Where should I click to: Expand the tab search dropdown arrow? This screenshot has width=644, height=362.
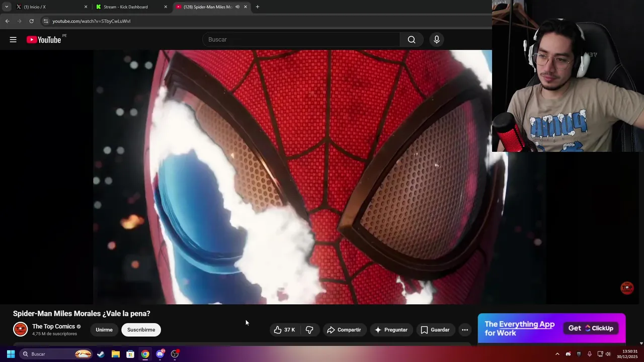click(7, 7)
